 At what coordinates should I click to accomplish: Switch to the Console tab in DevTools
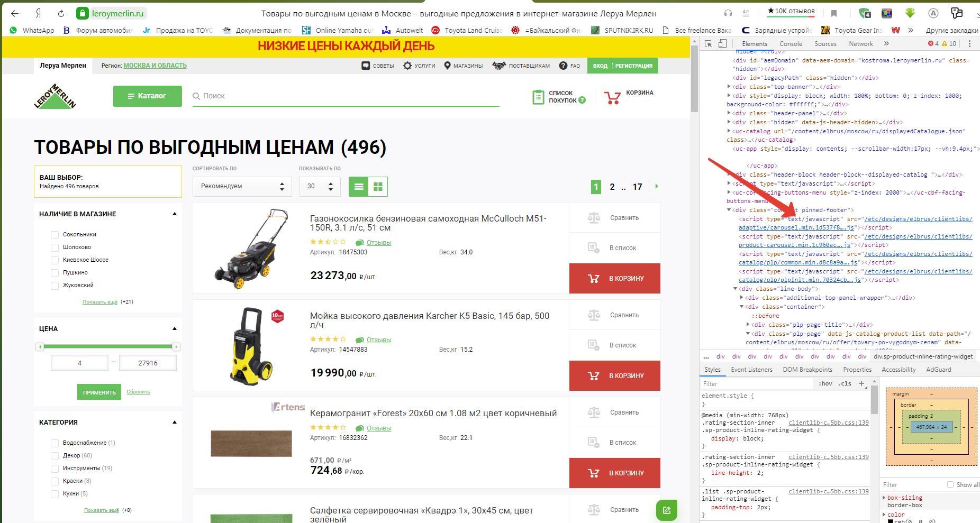tap(791, 44)
